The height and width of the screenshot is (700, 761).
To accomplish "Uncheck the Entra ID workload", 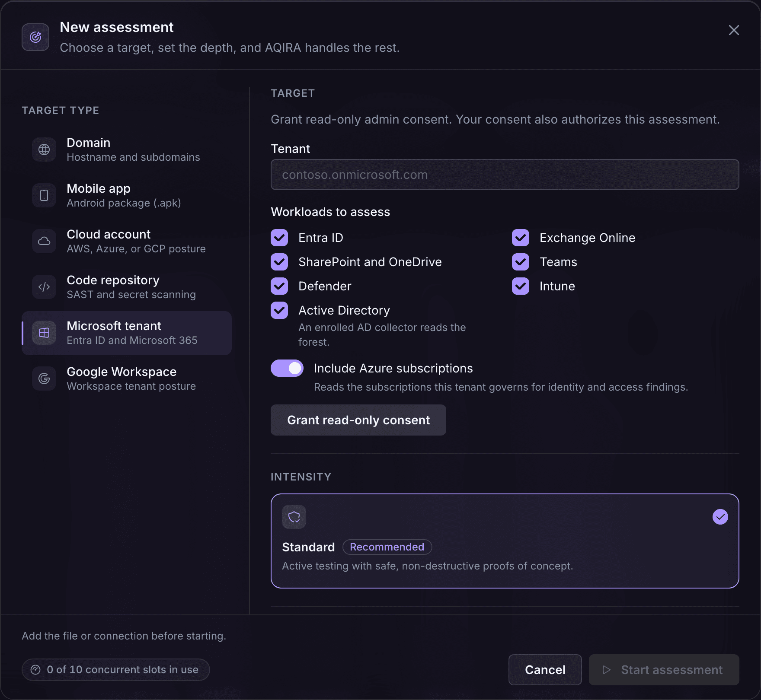I will point(279,238).
